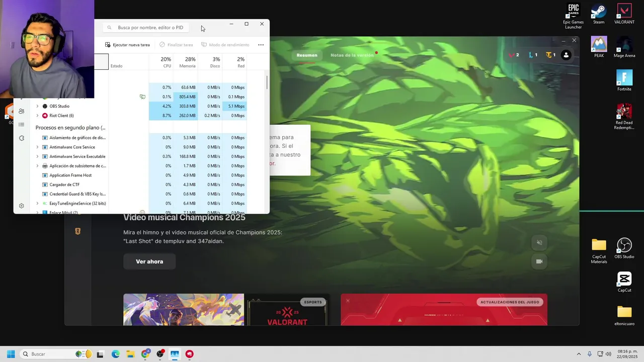Show hidden system tray icons

coord(579,354)
